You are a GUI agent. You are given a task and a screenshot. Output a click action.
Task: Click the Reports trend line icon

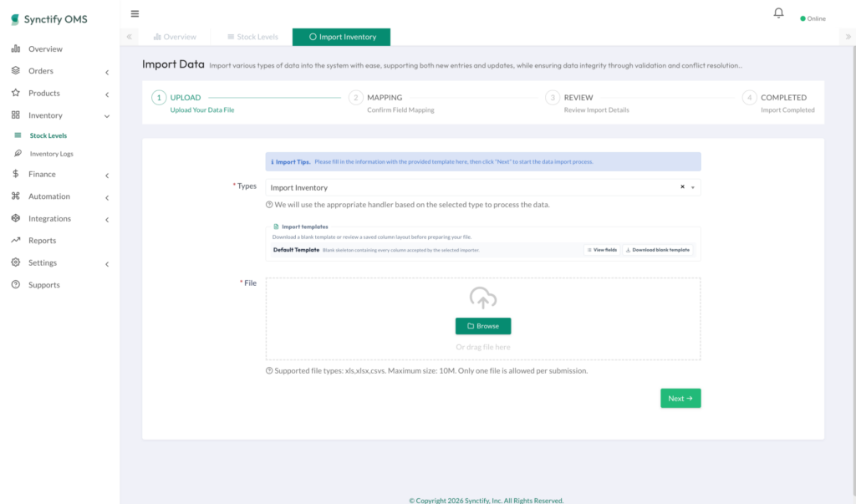click(16, 240)
